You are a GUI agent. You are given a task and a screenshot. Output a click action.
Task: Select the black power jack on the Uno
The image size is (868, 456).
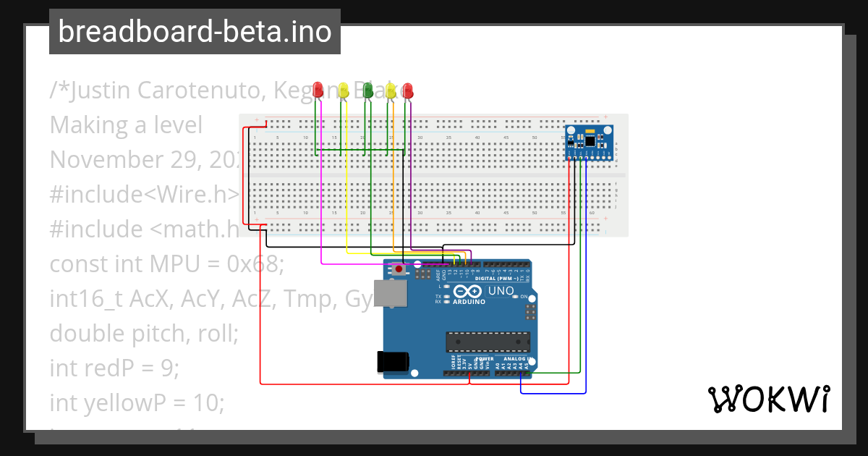(391, 361)
